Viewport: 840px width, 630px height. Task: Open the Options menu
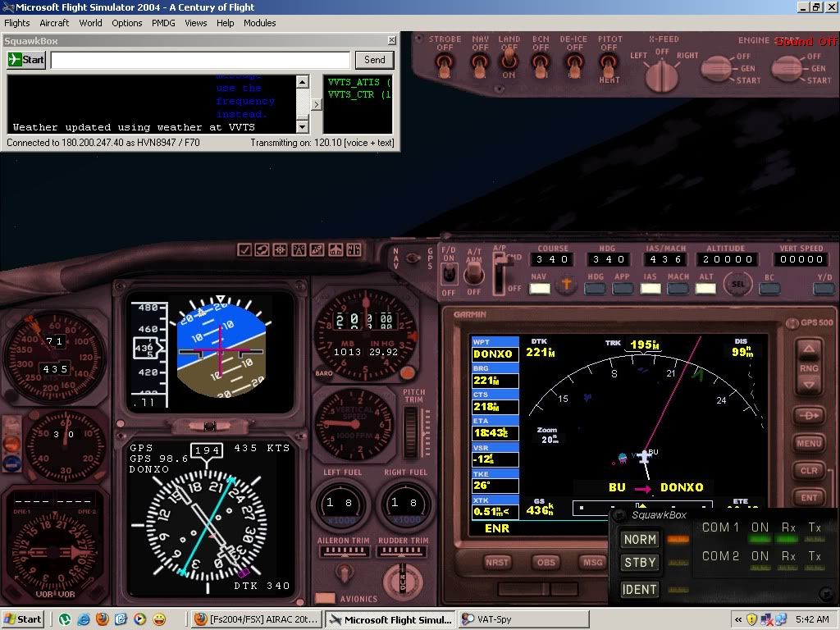click(127, 23)
